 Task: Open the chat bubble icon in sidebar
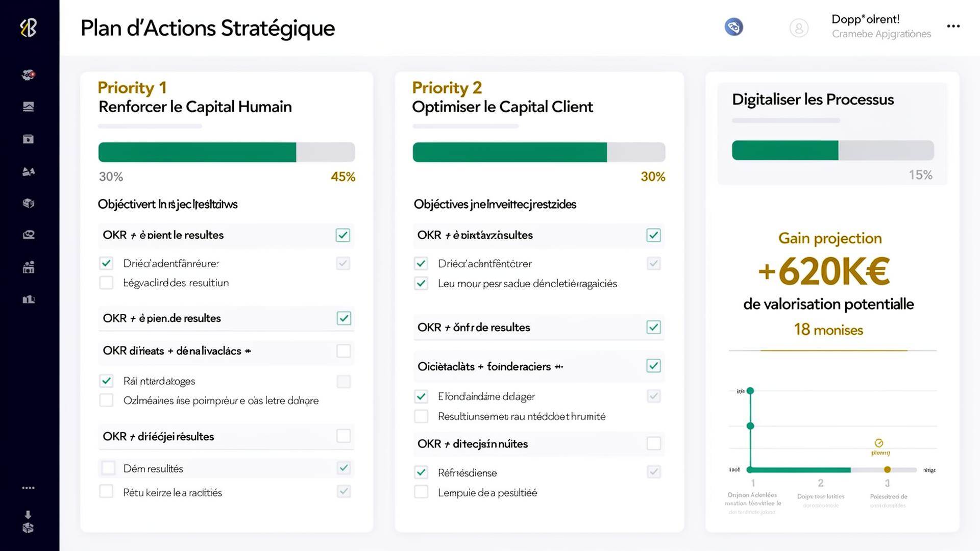29,235
